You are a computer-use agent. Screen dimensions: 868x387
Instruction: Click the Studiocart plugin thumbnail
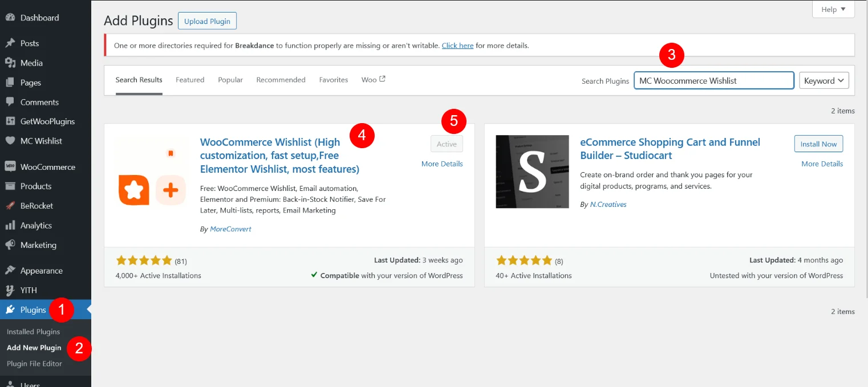point(533,172)
